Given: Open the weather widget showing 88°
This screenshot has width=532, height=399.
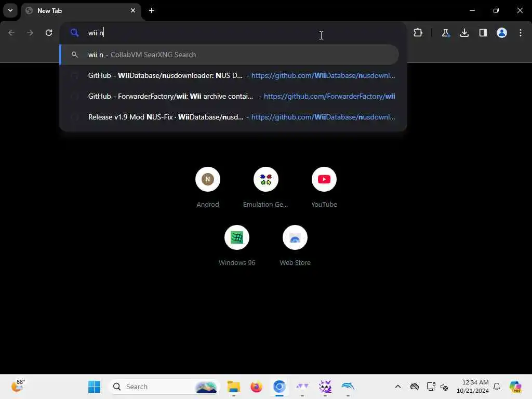Looking at the screenshot, I should [18, 386].
